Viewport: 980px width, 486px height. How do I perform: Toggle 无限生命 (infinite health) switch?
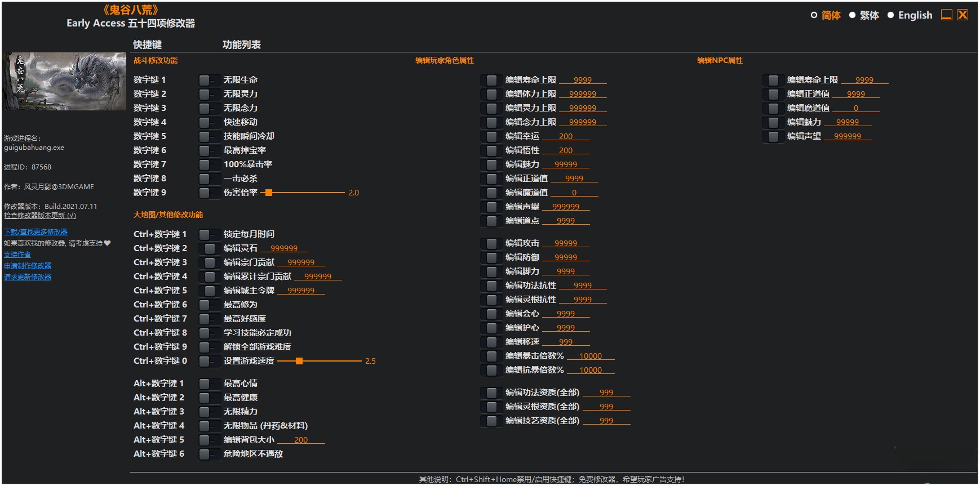210,81
